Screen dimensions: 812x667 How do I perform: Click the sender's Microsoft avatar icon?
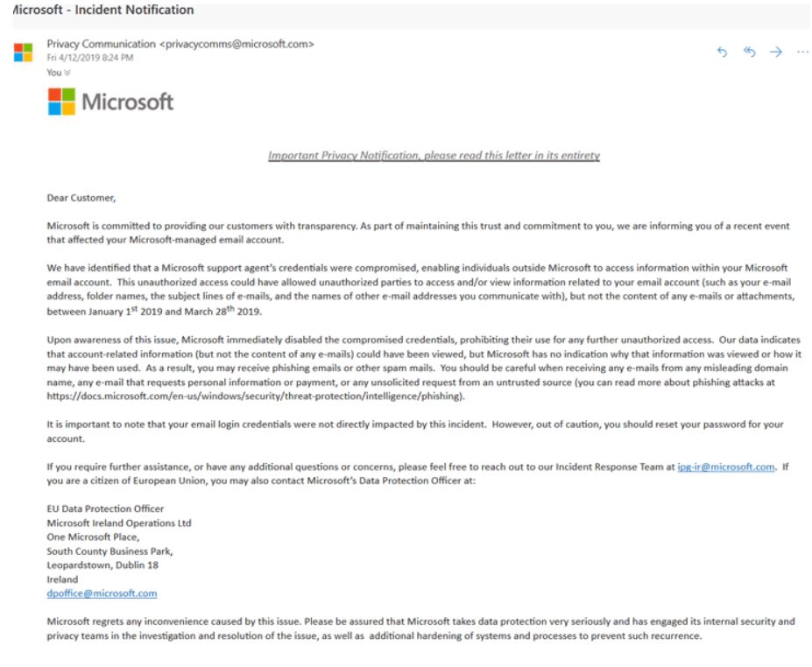[23, 52]
